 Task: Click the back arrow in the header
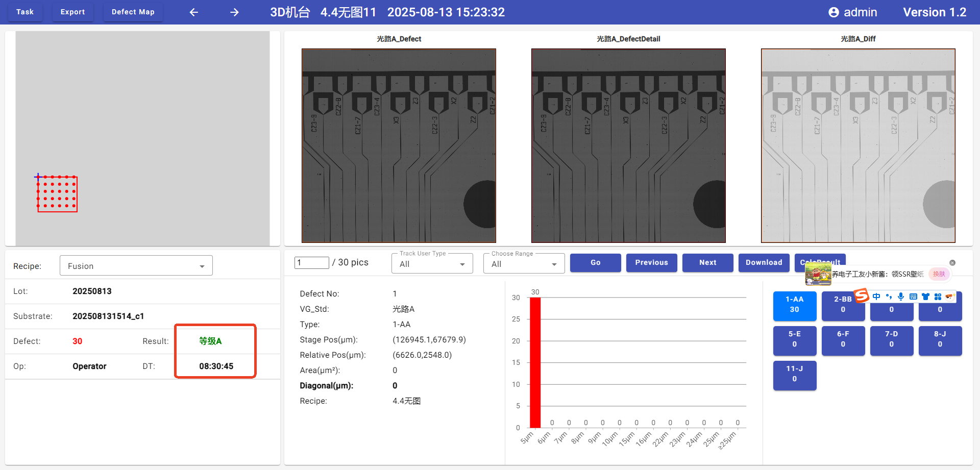pyautogui.click(x=194, y=12)
